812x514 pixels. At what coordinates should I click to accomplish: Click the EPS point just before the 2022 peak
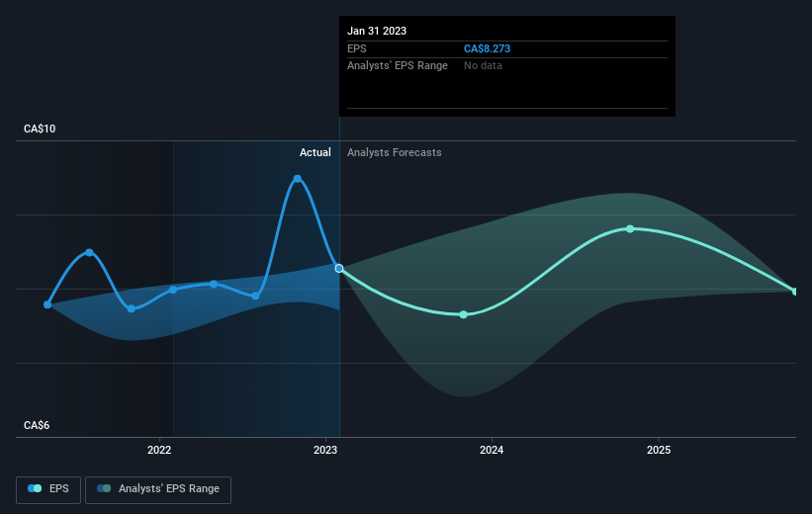pos(255,297)
